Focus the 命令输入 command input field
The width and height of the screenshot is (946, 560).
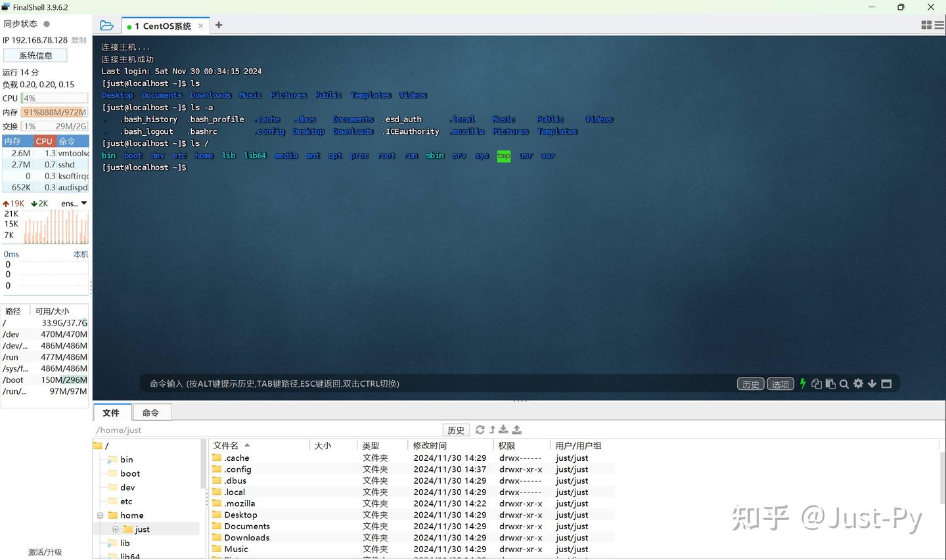pyautogui.click(x=437, y=383)
